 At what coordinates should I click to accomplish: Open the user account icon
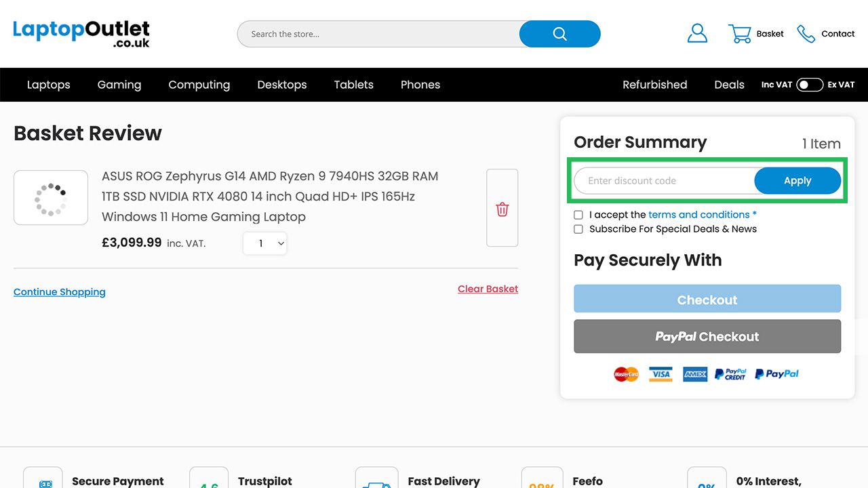(x=697, y=33)
